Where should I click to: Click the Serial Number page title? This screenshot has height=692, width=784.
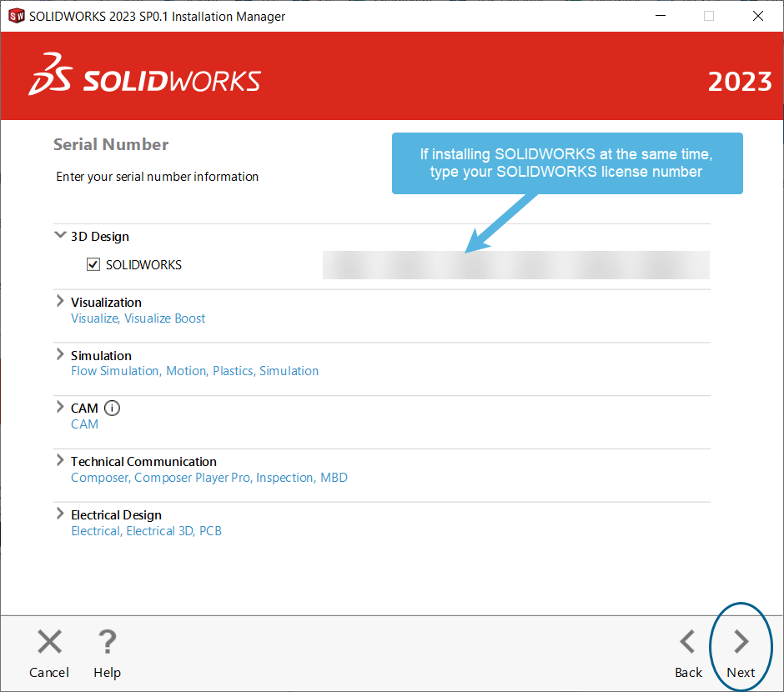(x=111, y=144)
